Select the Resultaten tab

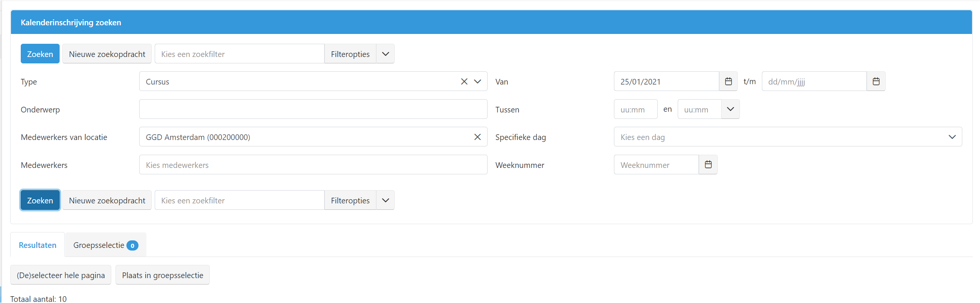coord(37,245)
